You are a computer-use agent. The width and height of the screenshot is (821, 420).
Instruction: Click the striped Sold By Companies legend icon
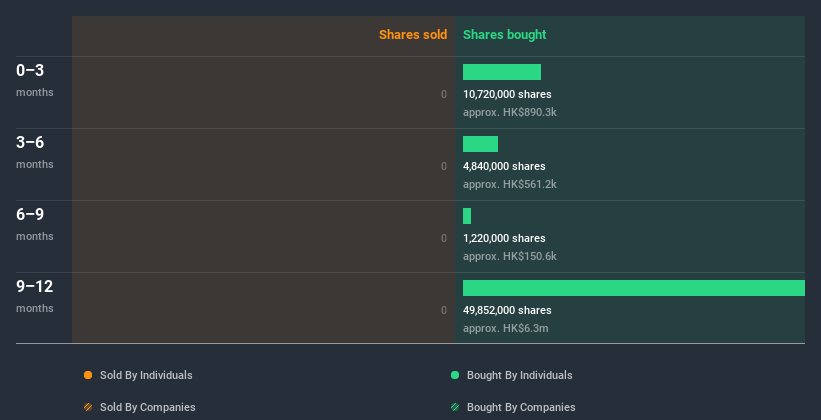point(88,407)
